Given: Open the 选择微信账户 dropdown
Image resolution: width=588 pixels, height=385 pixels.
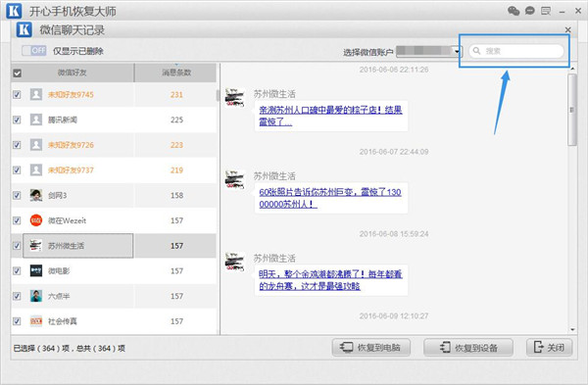Looking at the screenshot, I should click(429, 51).
